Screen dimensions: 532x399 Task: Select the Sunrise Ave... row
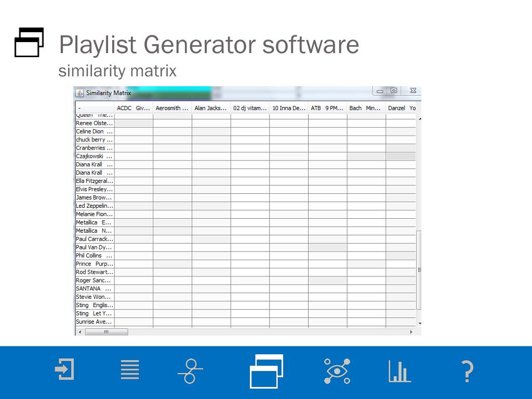click(x=246, y=322)
